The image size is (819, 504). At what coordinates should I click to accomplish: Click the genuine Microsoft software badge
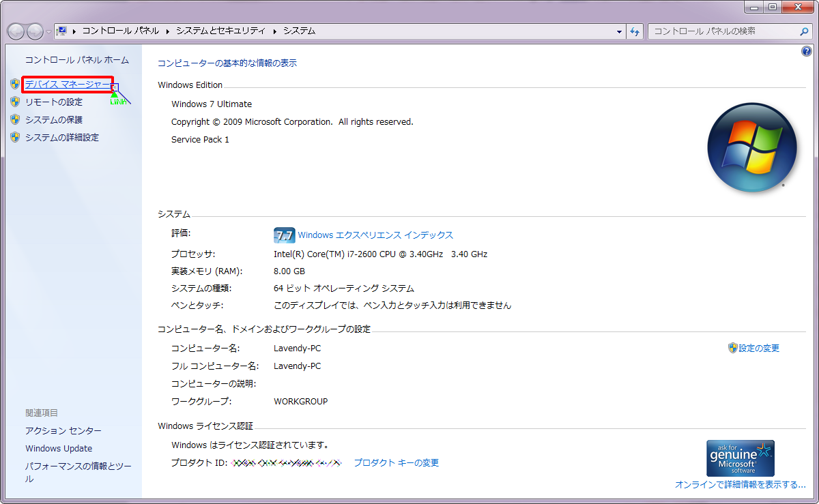click(x=741, y=458)
